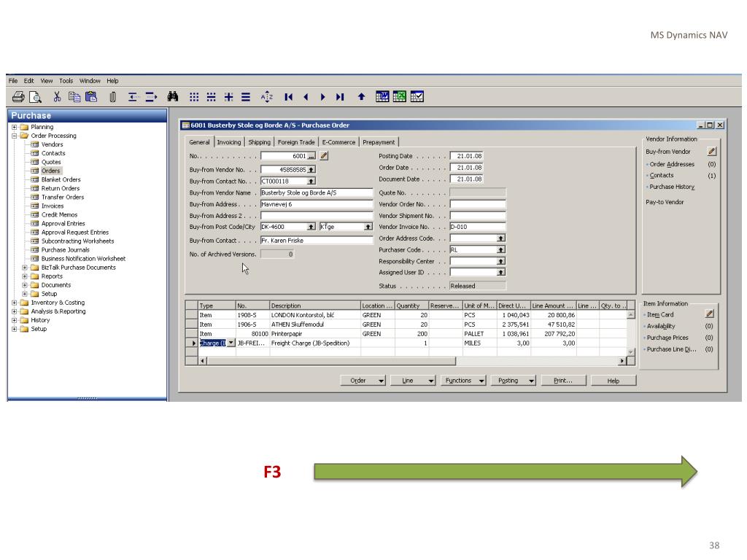The width and height of the screenshot is (747, 560).
Task: Click the Send to Excel toolbar icon
Action: [x=399, y=97]
